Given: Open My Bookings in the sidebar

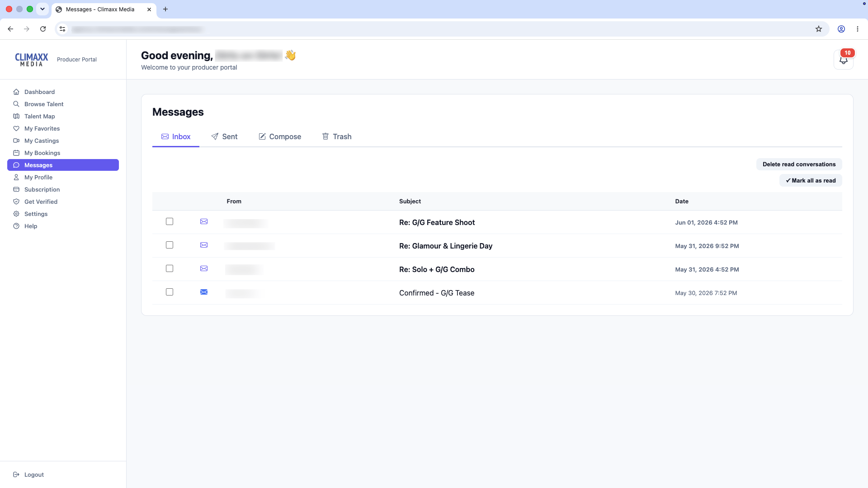Looking at the screenshot, I should 63,153.
